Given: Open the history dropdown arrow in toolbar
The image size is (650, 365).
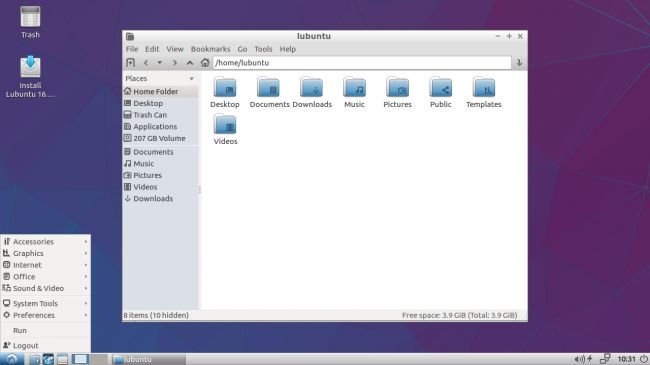Looking at the screenshot, I should coord(160,63).
